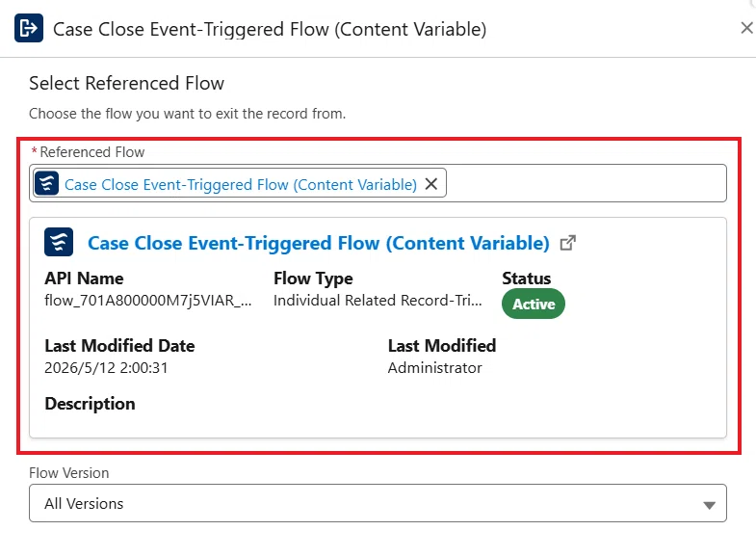Click the flow icon inside the selected pill
Screen dimensions: 756x557
[47, 184]
